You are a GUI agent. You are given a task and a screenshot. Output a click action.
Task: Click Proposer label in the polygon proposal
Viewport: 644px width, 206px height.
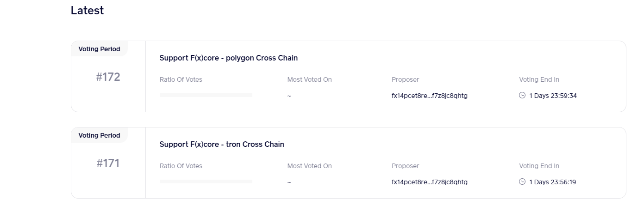pyautogui.click(x=405, y=79)
